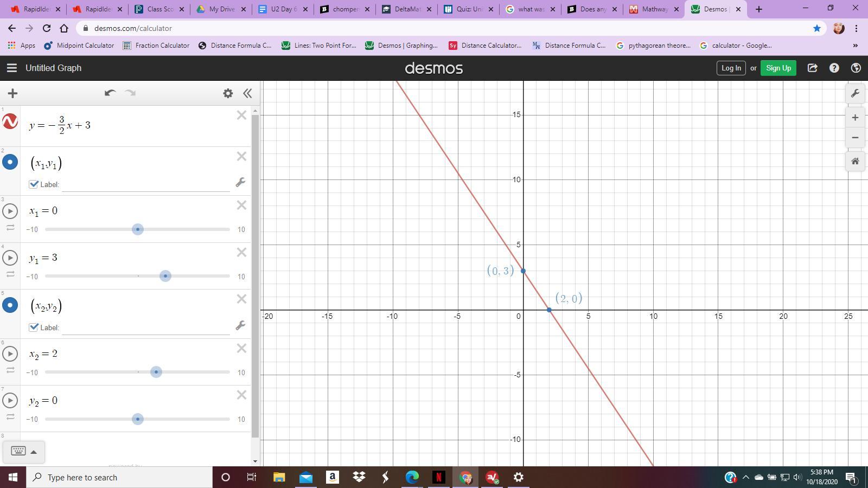Open a new browser tab
This screenshot has height=488, width=868.
[759, 9]
